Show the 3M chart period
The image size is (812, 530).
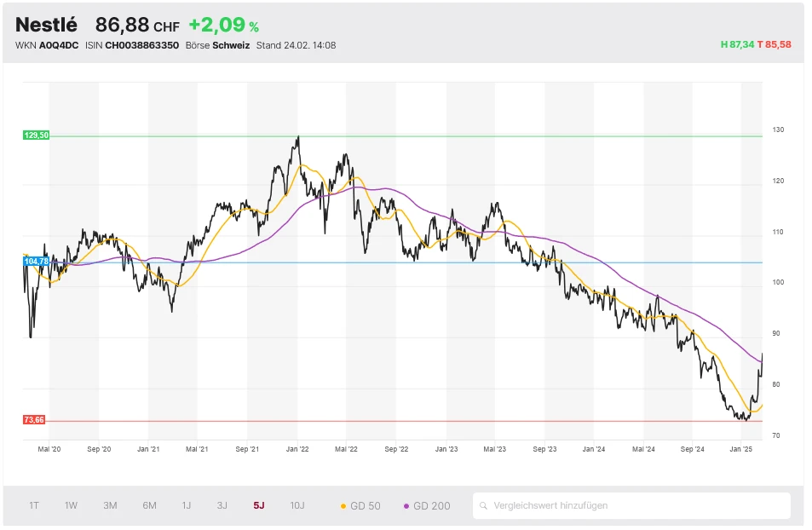coord(110,505)
